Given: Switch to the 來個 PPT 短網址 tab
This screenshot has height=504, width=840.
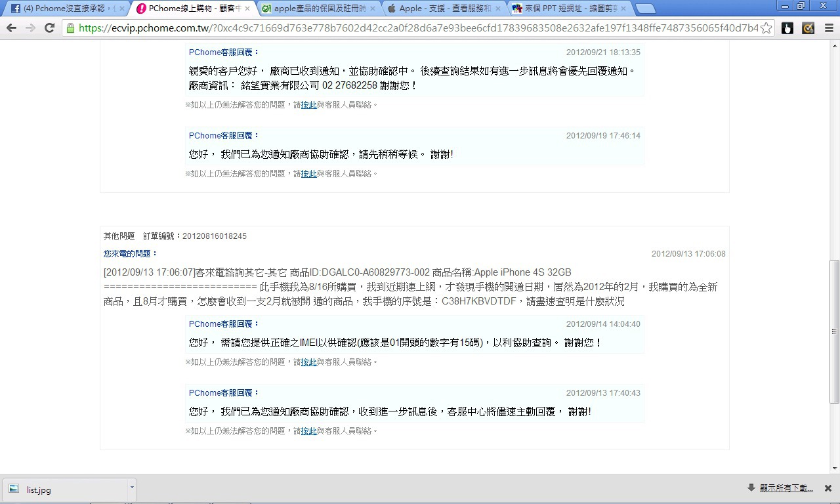Looking at the screenshot, I should [568, 9].
